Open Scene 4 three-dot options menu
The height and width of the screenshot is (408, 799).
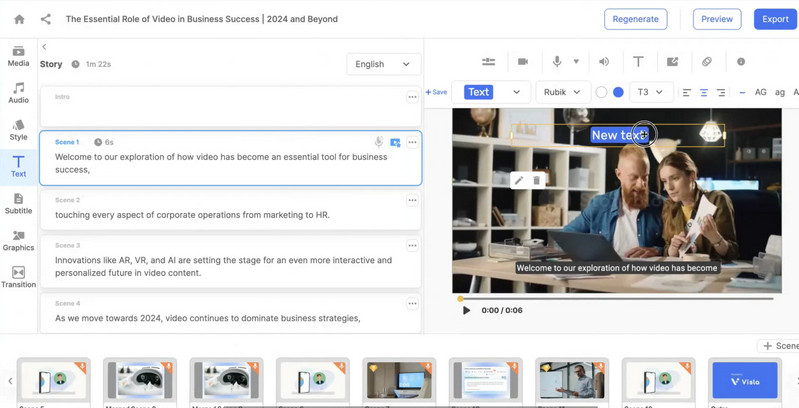[x=412, y=304]
